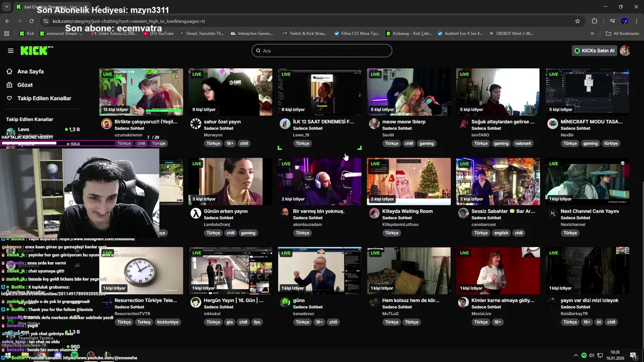Click the KICK logo in the header
This screenshot has height=362, width=644.
pos(36,50)
